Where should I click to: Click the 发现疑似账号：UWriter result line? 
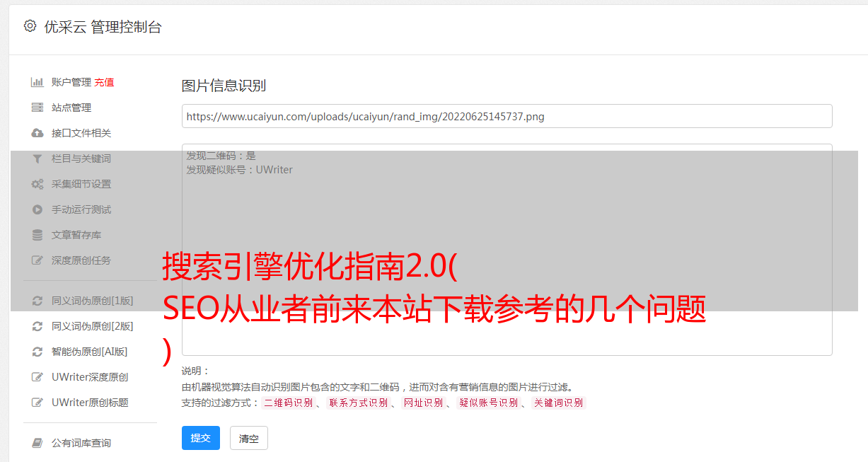(240, 170)
